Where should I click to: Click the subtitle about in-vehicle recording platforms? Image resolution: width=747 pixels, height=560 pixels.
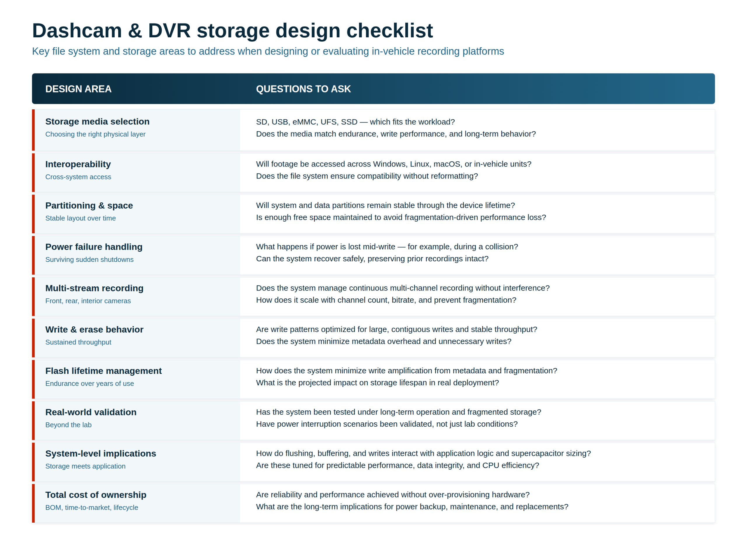pos(268,51)
